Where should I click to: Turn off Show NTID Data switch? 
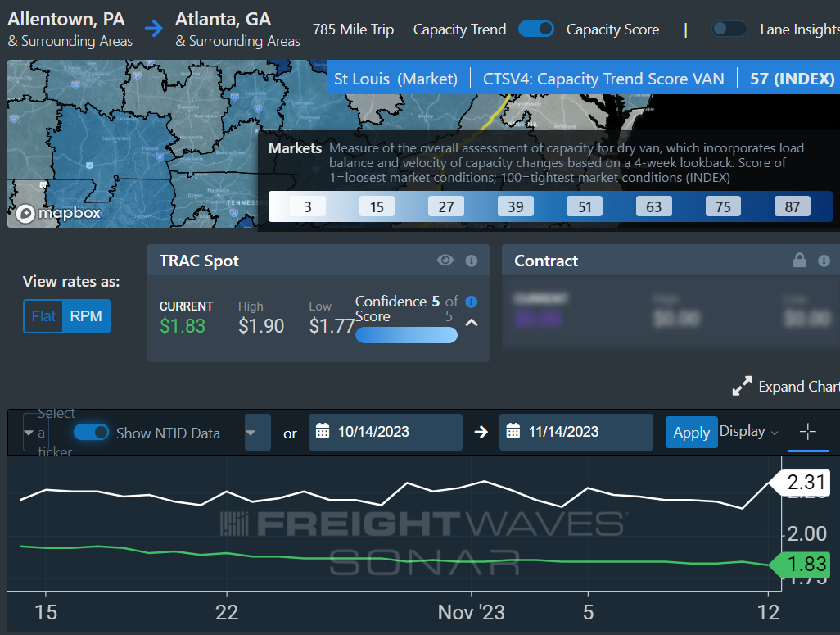coord(91,433)
